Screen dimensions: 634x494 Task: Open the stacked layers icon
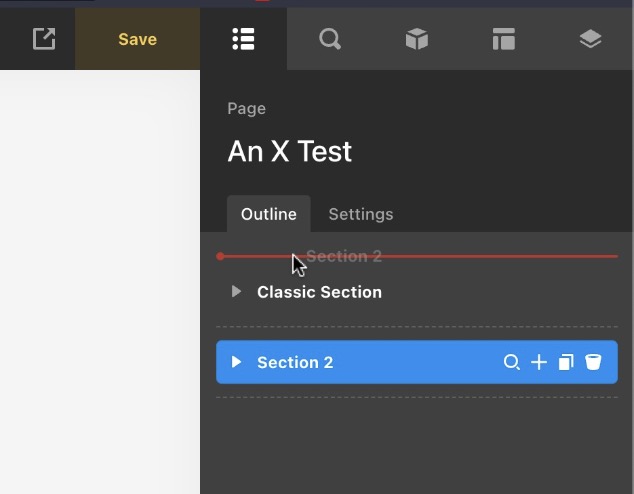point(590,39)
